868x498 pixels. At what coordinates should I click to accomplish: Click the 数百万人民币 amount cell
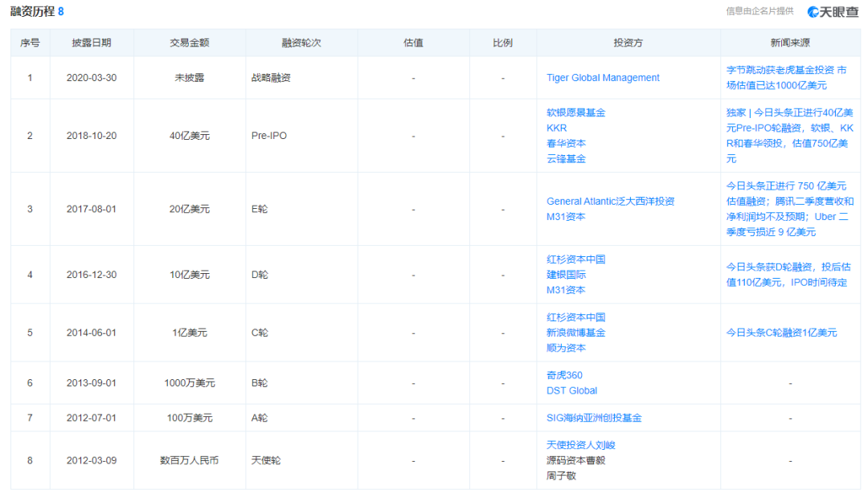pyautogui.click(x=190, y=461)
